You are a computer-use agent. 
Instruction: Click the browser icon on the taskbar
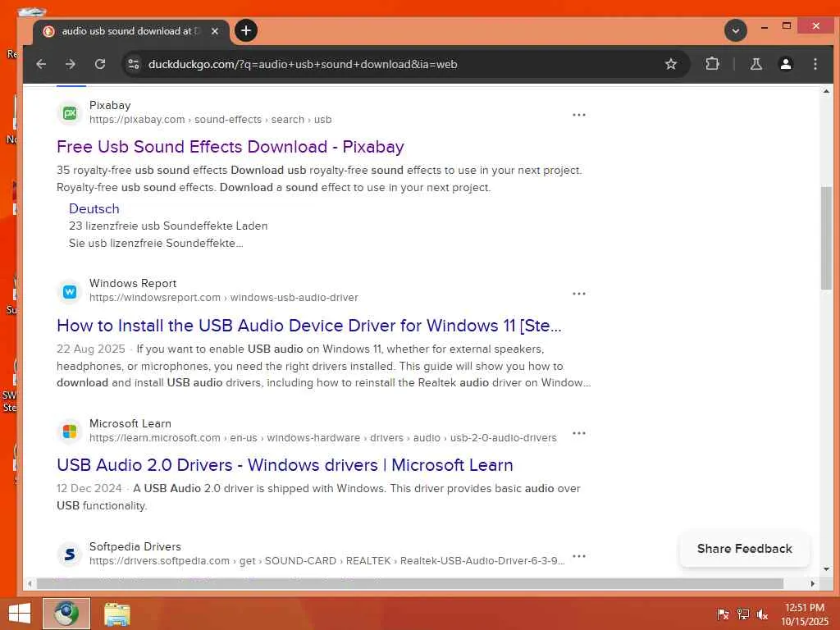pos(66,614)
